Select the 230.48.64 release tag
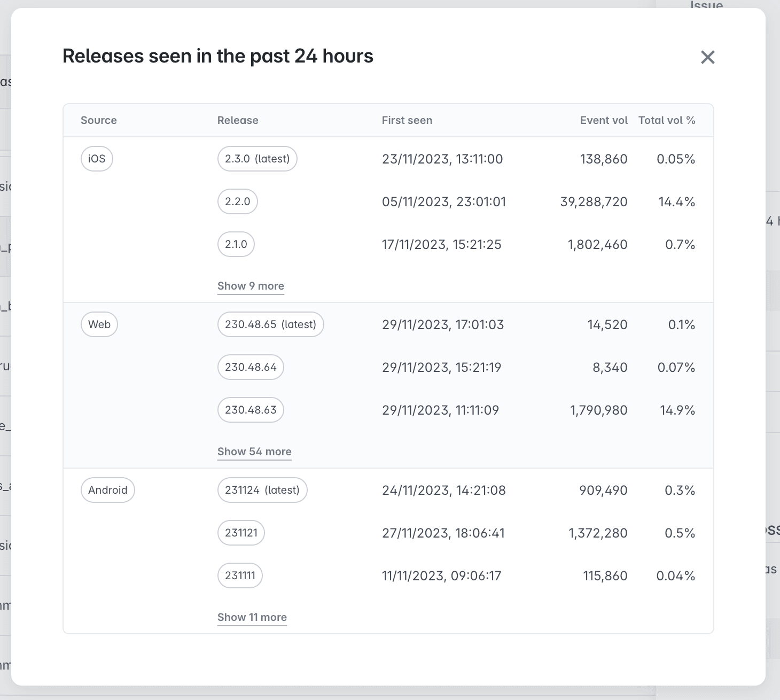 coord(251,367)
